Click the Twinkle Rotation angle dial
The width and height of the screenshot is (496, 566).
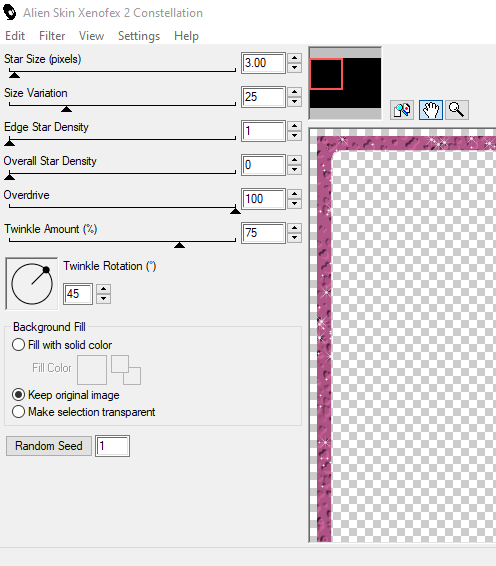pos(32,284)
